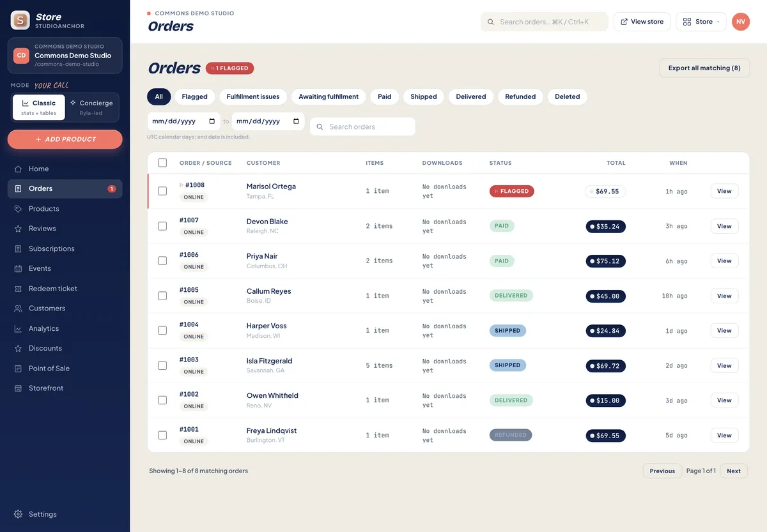Screen dimensions: 767x532
Task: Click the top Search orders field
Action: (x=544, y=22)
